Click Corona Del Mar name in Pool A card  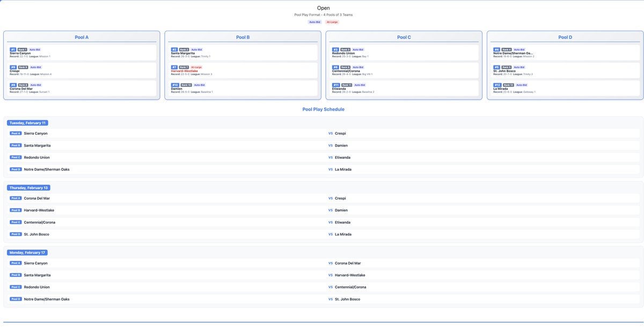point(21,89)
